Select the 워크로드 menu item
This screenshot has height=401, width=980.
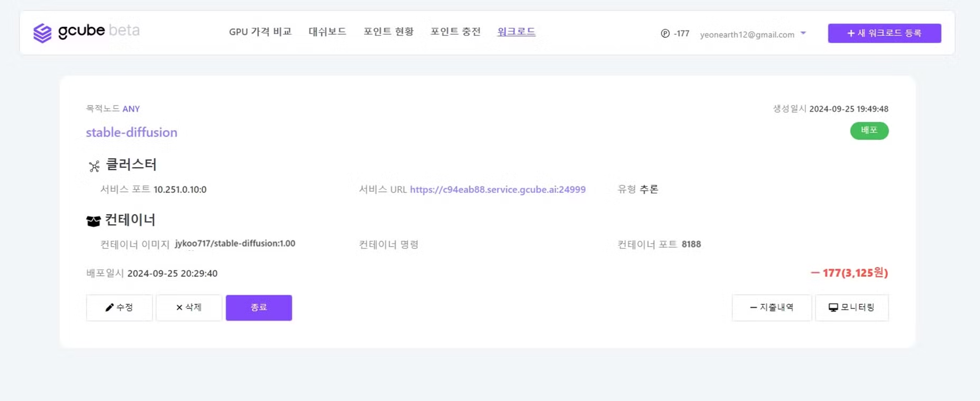(516, 31)
